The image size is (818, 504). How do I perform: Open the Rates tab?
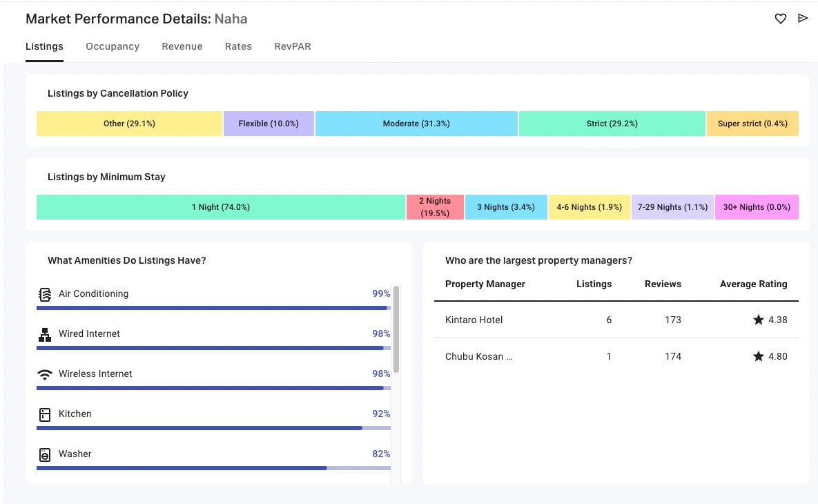(238, 46)
